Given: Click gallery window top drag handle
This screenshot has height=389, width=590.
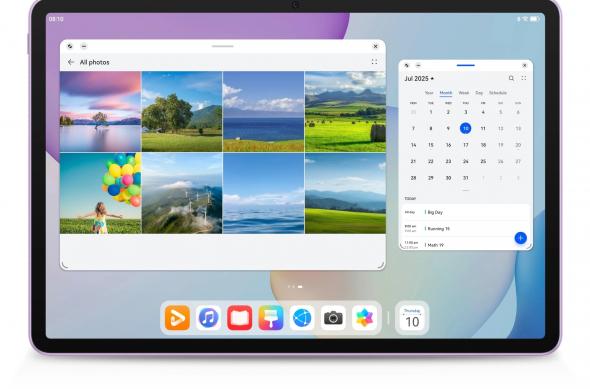Looking at the screenshot, I should pos(223,46).
